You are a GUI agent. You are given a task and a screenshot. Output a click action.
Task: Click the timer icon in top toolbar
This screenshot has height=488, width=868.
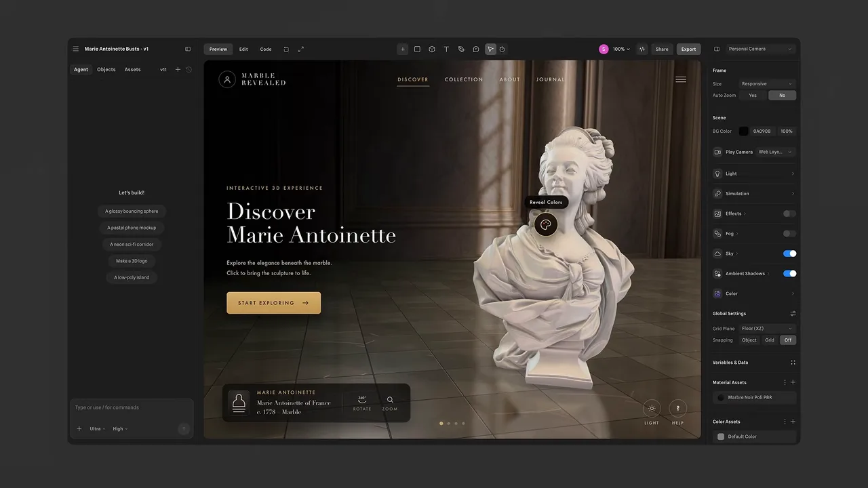(x=502, y=49)
